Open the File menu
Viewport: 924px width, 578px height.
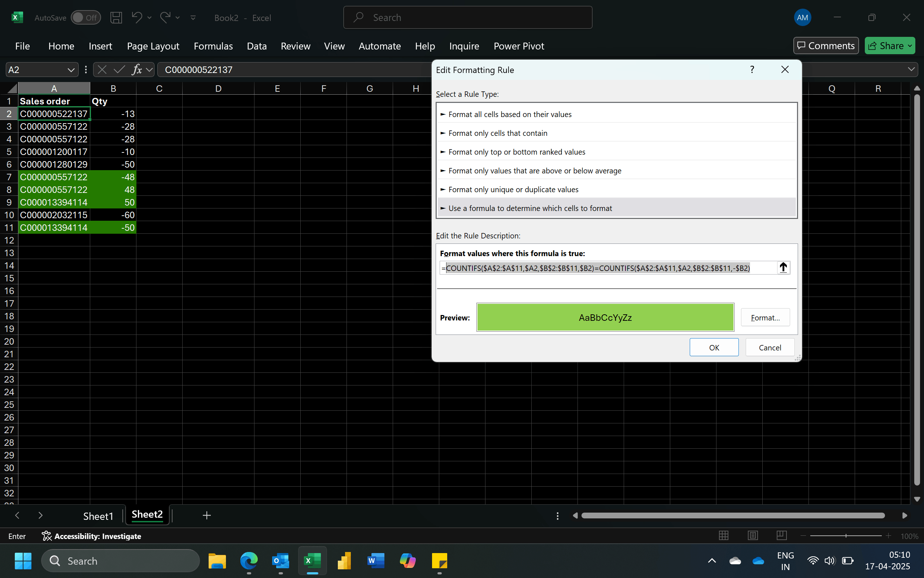pyautogui.click(x=22, y=46)
